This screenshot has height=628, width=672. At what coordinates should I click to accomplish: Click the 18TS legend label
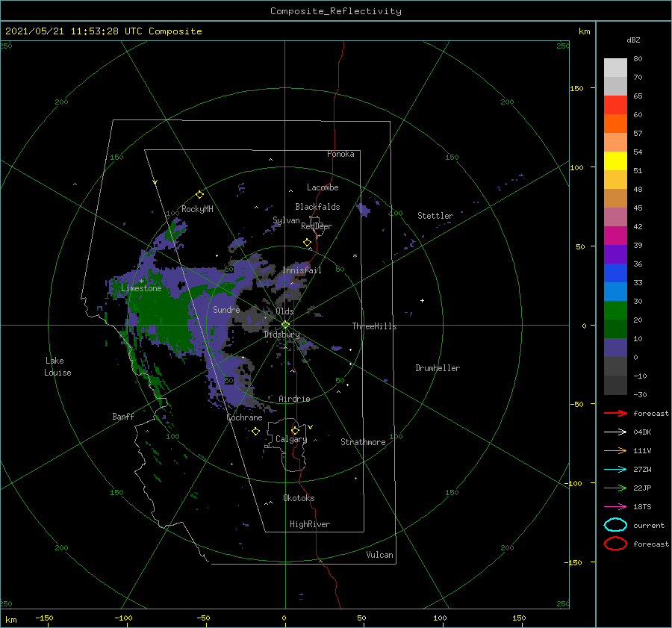pos(642,507)
